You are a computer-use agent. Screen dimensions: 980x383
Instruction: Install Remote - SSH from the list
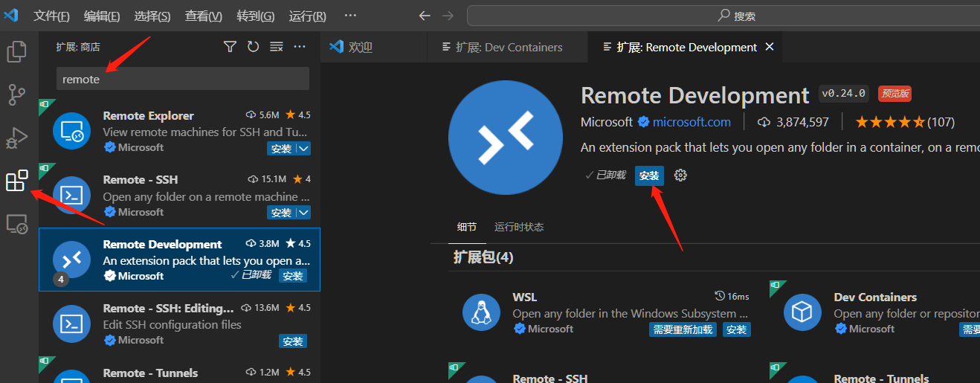click(281, 213)
